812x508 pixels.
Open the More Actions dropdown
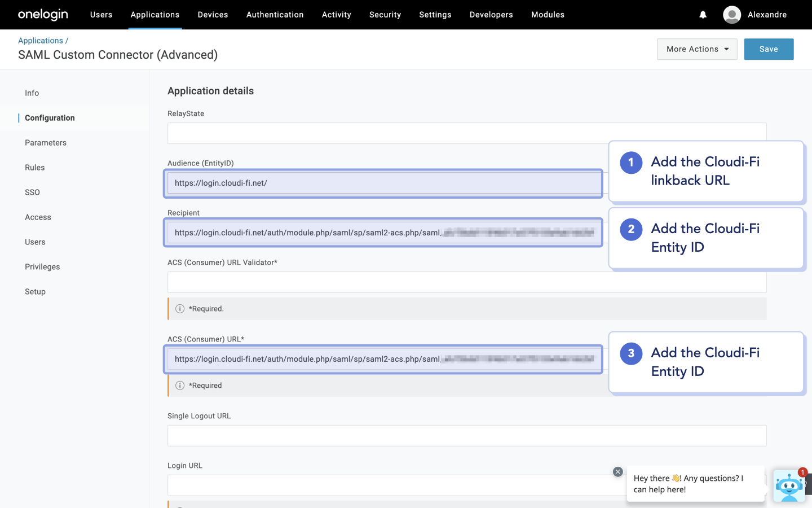[x=697, y=49]
